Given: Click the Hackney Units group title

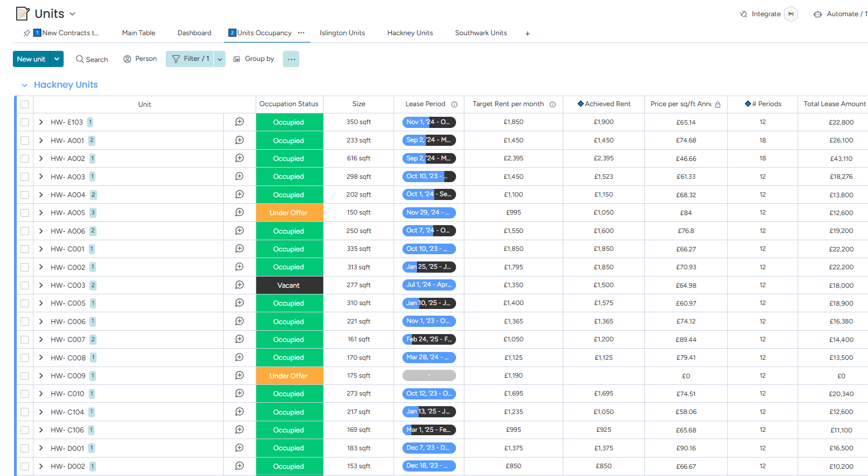Looking at the screenshot, I should [x=66, y=85].
